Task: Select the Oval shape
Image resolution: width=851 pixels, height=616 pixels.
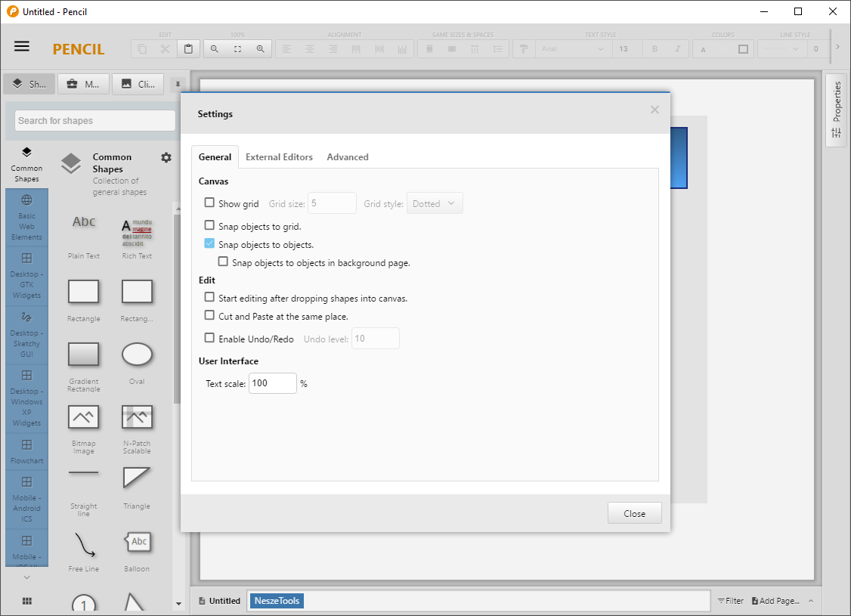Action: pyautogui.click(x=137, y=354)
